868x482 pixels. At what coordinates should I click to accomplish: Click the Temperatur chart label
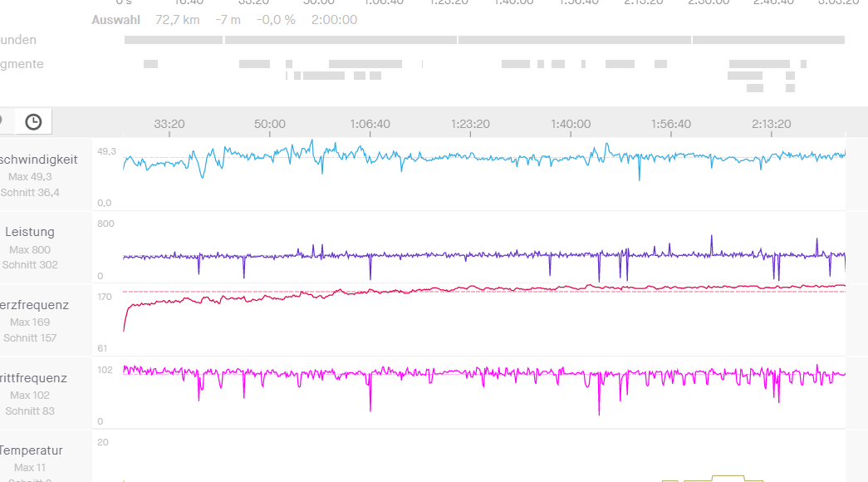(x=33, y=451)
